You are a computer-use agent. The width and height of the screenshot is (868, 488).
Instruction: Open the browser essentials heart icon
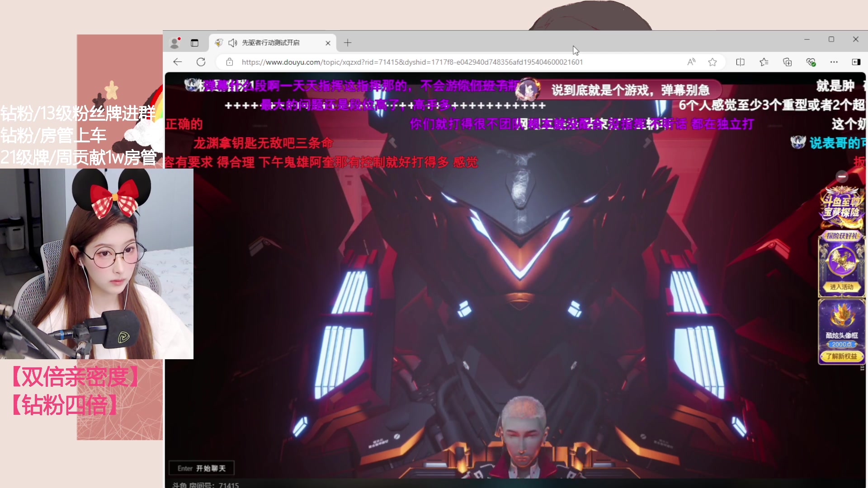[x=811, y=62]
